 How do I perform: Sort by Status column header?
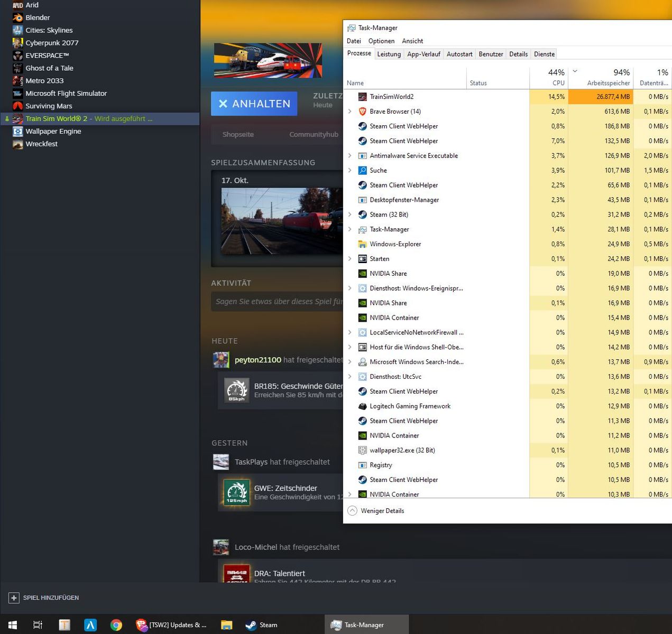pyautogui.click(x=498, y=77)
